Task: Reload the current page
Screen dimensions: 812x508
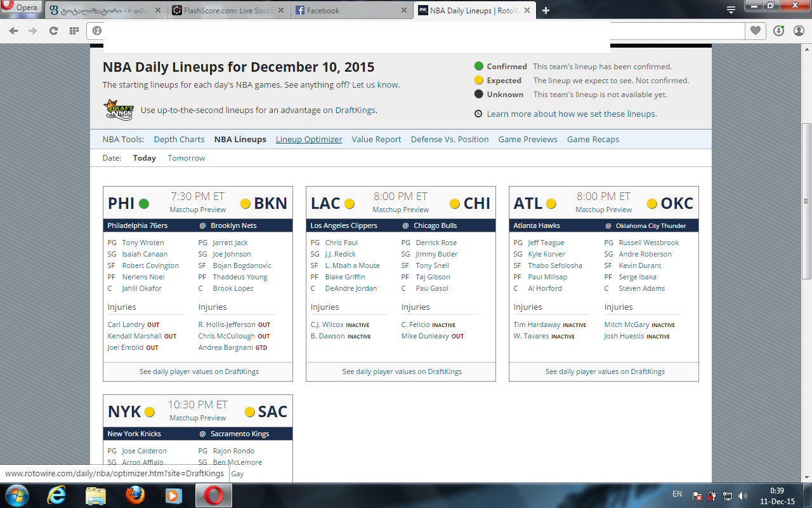Action: coord(54,30)
